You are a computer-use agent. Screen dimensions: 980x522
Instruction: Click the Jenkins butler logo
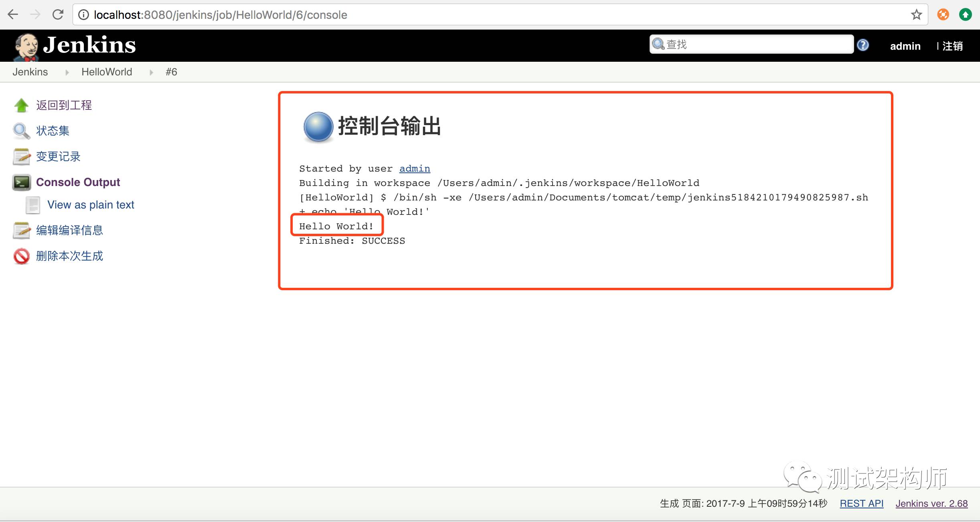26,47
